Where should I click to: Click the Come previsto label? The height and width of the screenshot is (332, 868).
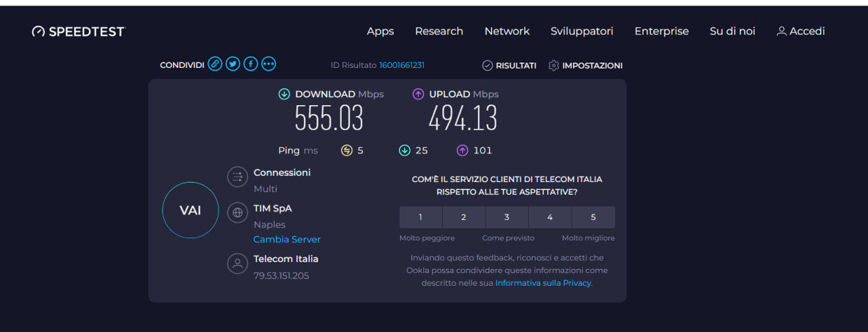point(509,238)
